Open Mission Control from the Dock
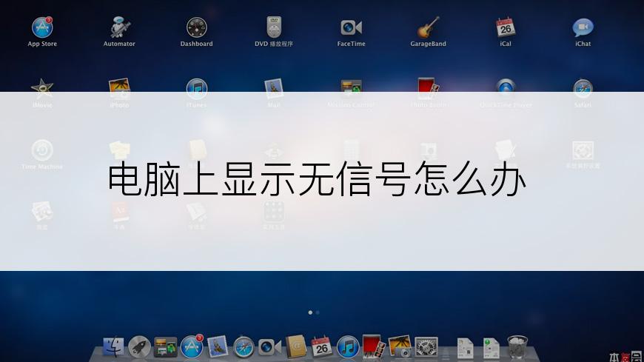644x362 pixels. click(x=166, y=346)
